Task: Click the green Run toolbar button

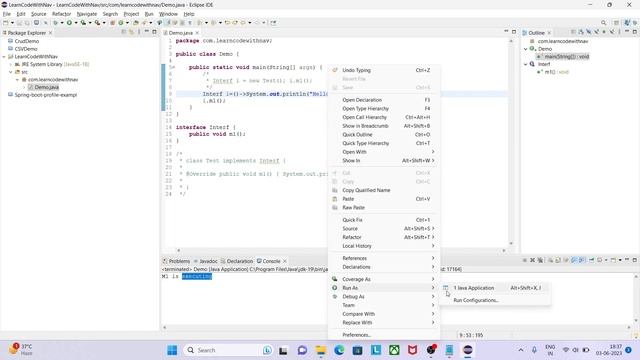Action: click(69, 23)
